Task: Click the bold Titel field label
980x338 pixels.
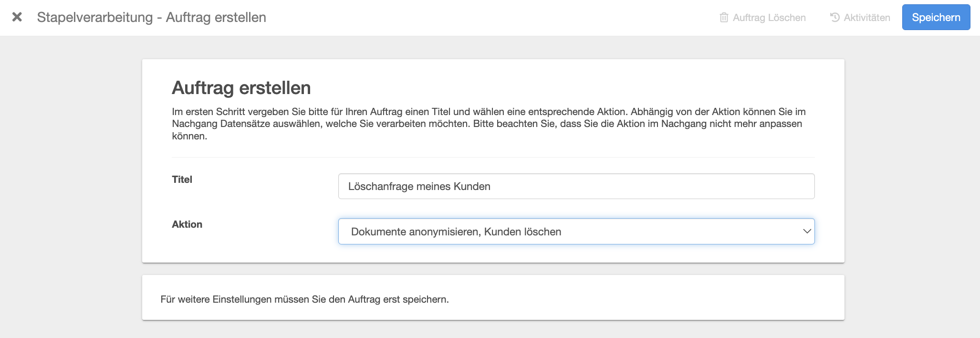Action: point(182,180)
